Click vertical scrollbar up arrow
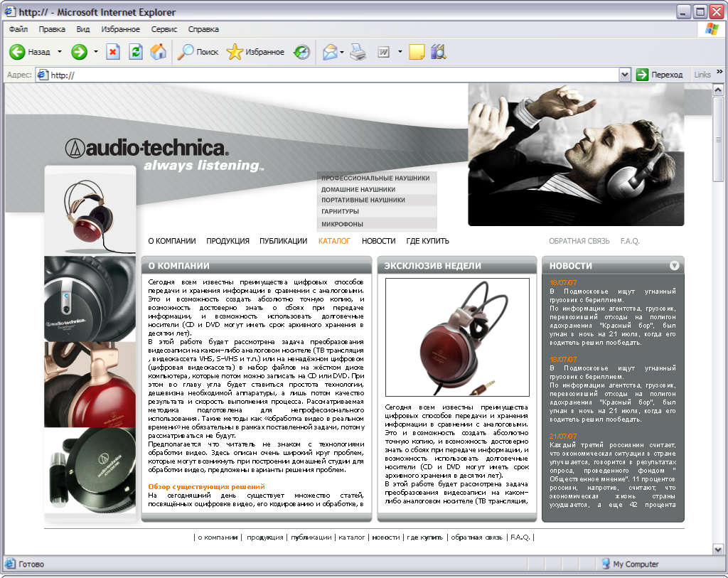Image resolution: width=728 pixels, height=578 pixels. click(718, 89)
